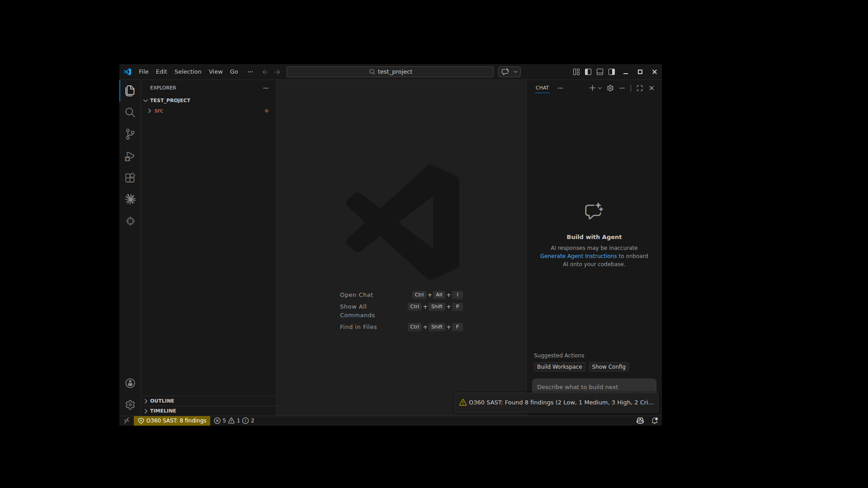Screen dimensions: 868x488
Task: Open the View menu
Action: [x=215, y=72]
